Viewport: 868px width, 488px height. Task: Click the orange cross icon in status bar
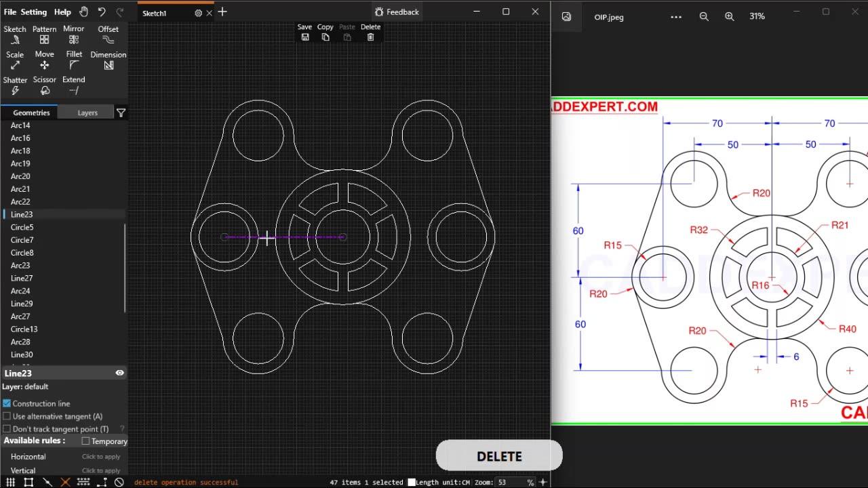pyautogui.click(x=65, y=482)
